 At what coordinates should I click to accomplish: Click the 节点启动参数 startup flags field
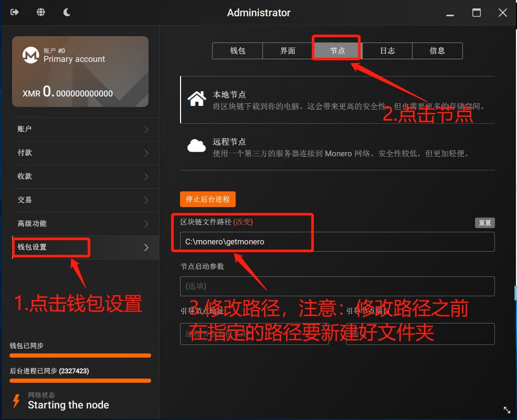pos(337,286)
